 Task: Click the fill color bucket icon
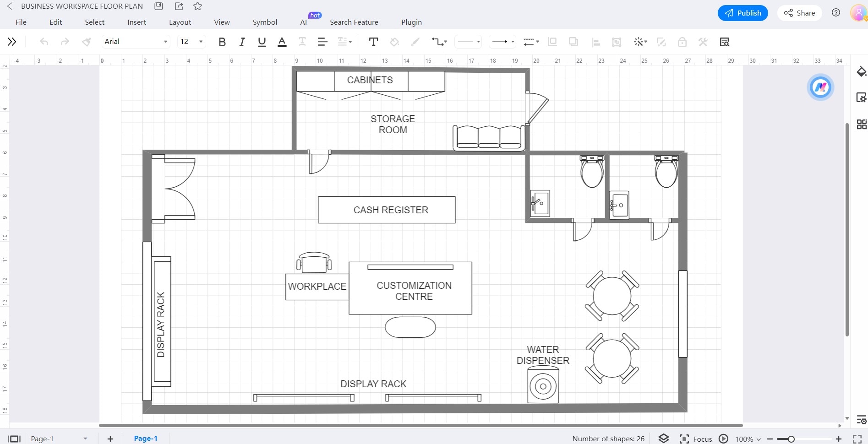(x=394, y=42)
